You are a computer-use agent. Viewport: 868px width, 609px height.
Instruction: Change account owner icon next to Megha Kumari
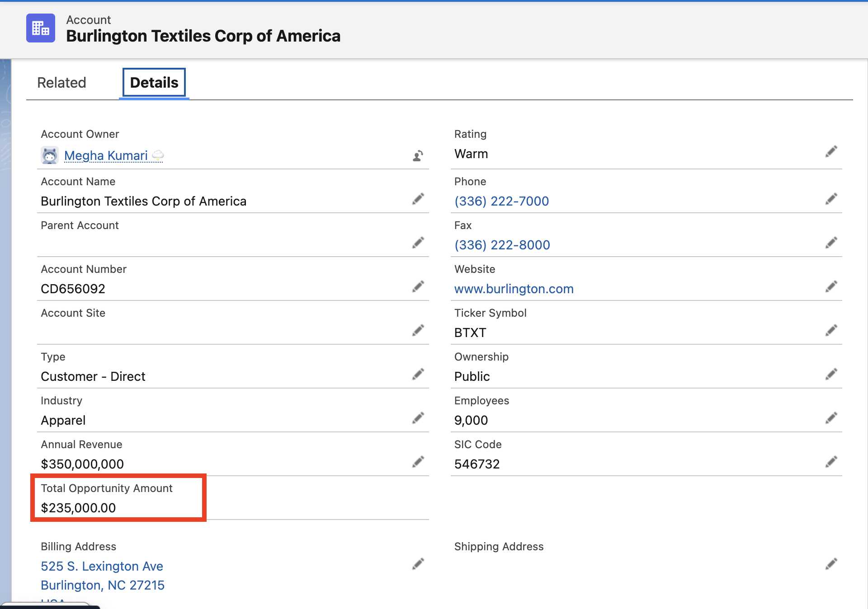pos(418,156)
